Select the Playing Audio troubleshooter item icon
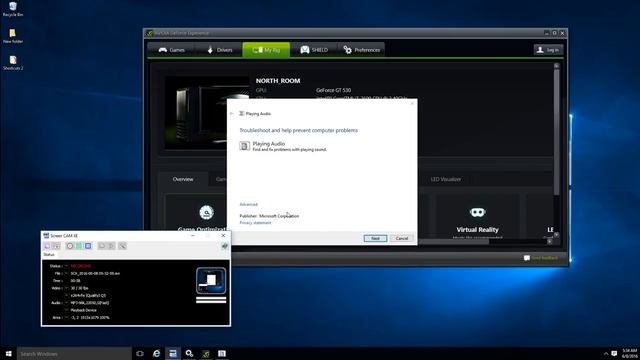The width and height of the screenshot is (640, 360). (244, 146)
